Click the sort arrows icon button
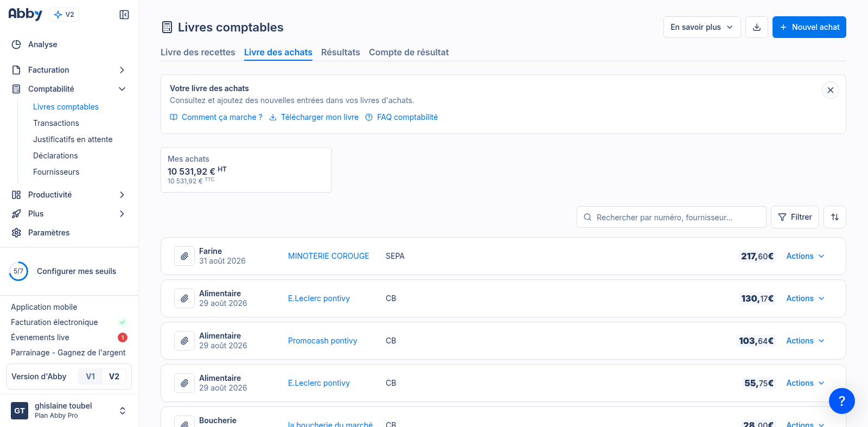 [835, 217]
